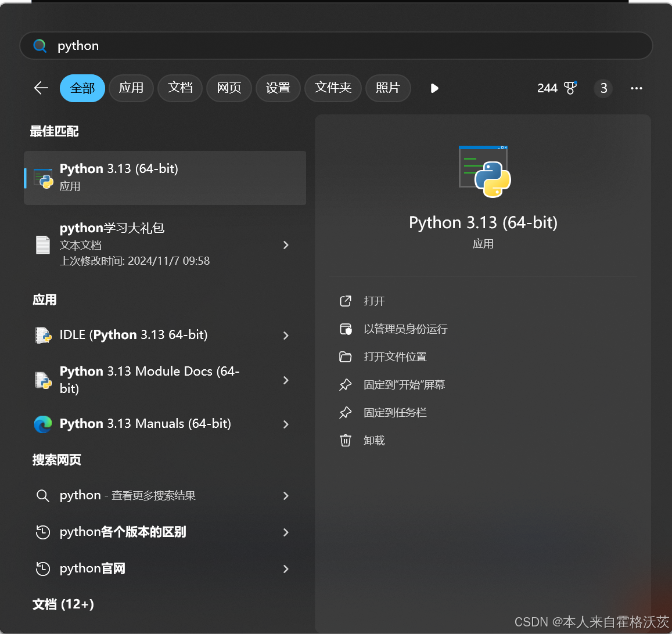Image resolution: width=672 pixels, height=634 pixels.
Task: Select the 全部 filter tab
Action: tap(82, 88)
